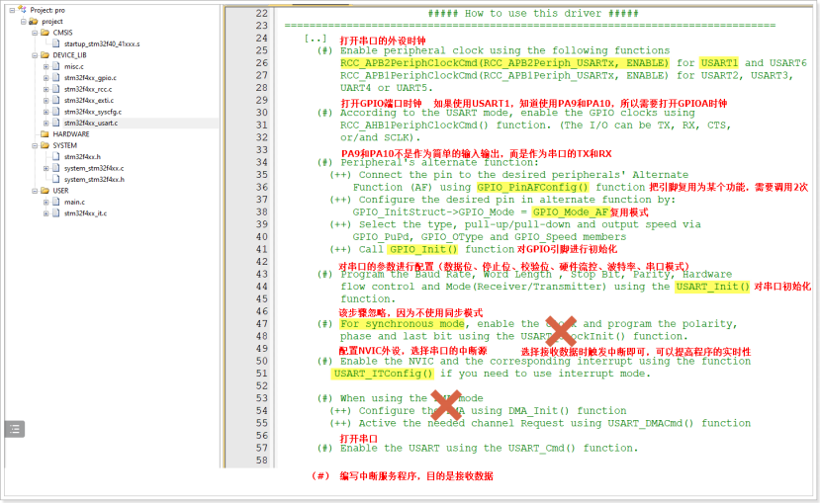Screen dimensions: 820x504
Task: Click the file icon beside misc.c
Action: point(56,66)
